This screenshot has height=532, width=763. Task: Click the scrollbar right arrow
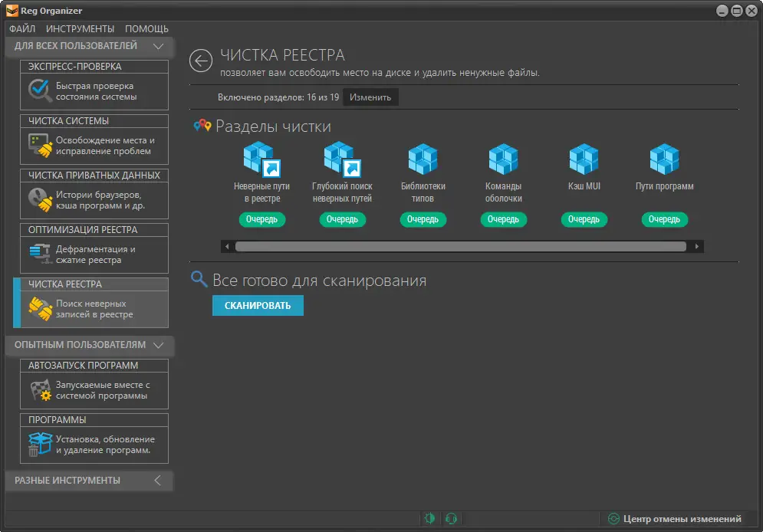697,247
